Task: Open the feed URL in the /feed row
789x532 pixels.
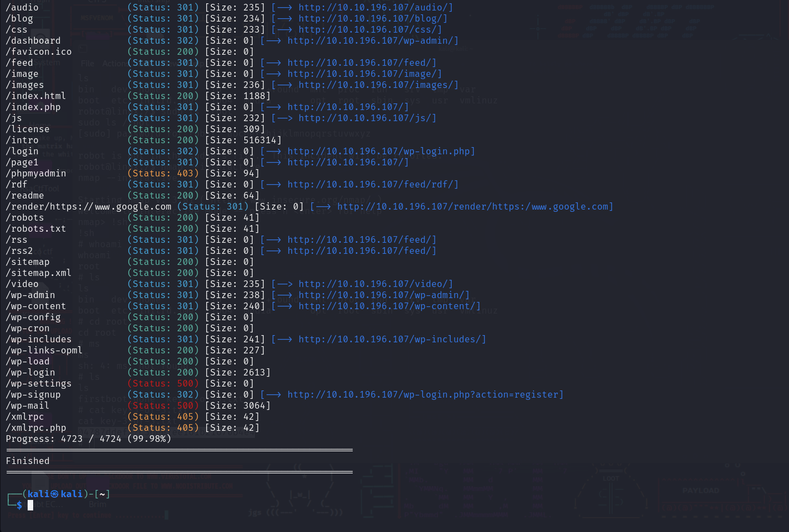Action: click(359, 62)
